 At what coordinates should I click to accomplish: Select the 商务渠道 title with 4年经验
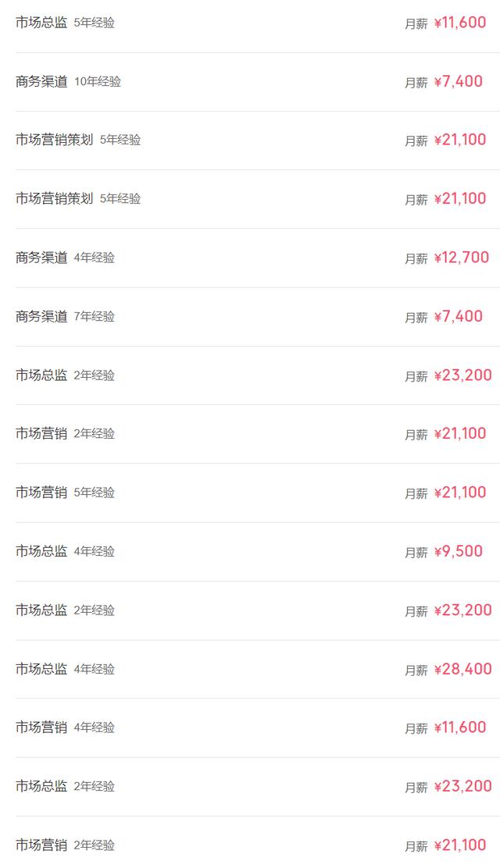41,258
